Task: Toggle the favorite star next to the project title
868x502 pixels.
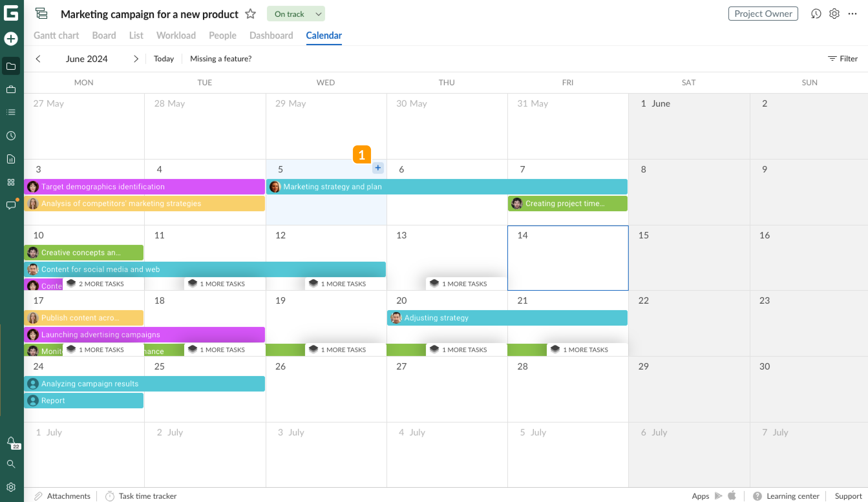Action: (x=250, y=14)
